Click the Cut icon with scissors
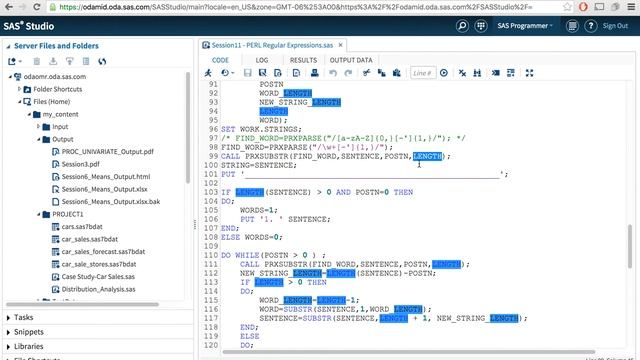This screenshot has height=360, width=640. coord(366,73)
